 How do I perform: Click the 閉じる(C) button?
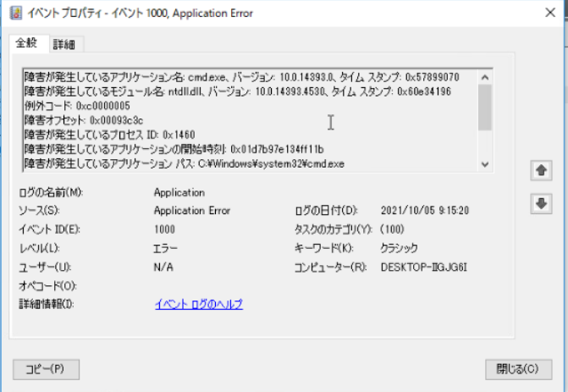[x=518, y=369]
